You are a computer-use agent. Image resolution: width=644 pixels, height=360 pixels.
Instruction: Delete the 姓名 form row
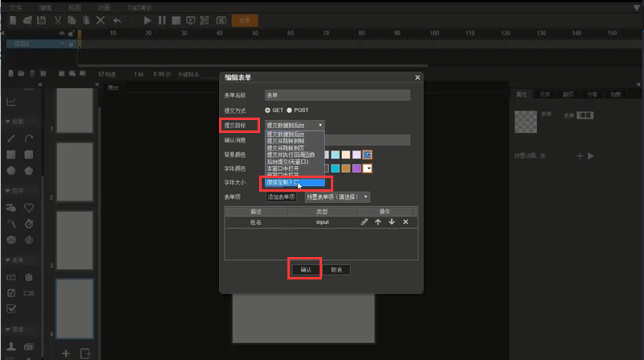pyautogui.click(x=406, y=222)
